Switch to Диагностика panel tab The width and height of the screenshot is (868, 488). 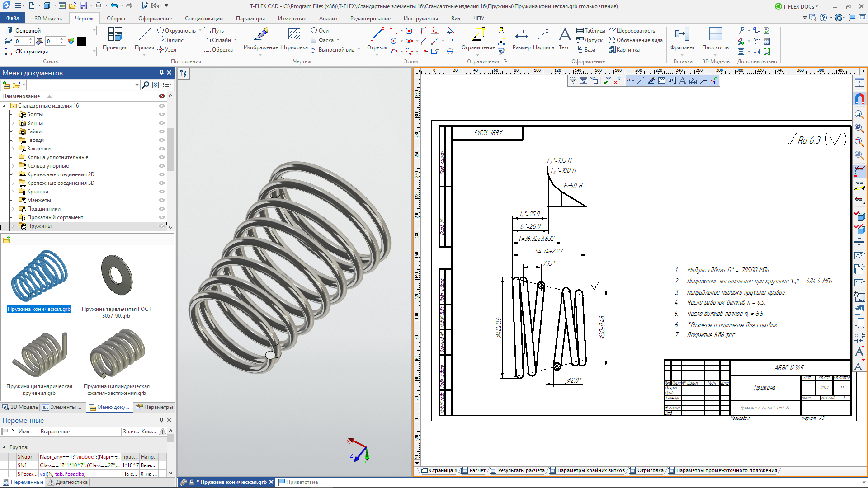click(x=68, y=482)
